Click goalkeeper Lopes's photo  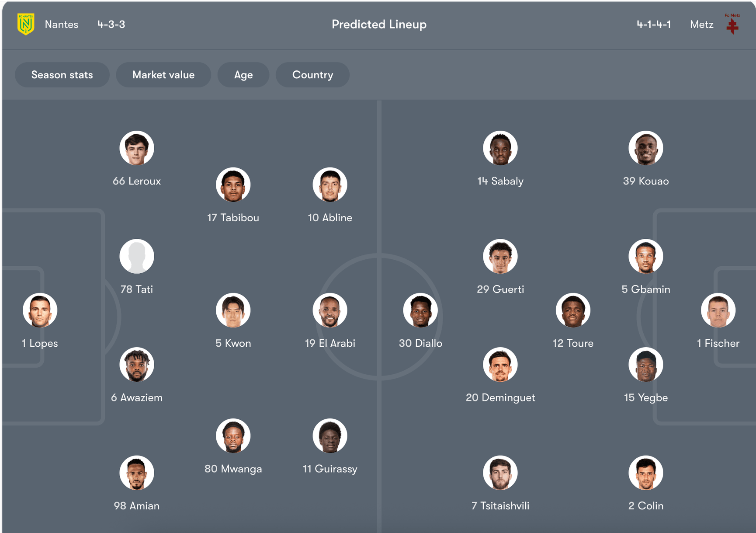[40, 310]
